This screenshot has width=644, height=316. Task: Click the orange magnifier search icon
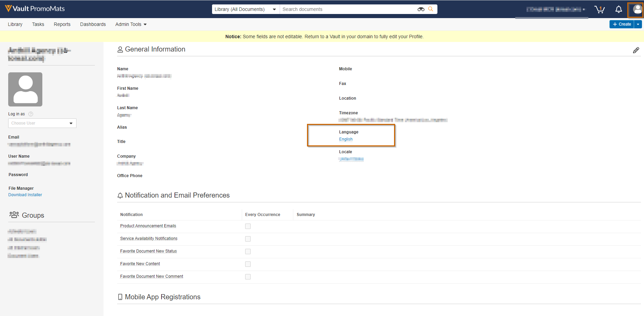click(431, 9)
